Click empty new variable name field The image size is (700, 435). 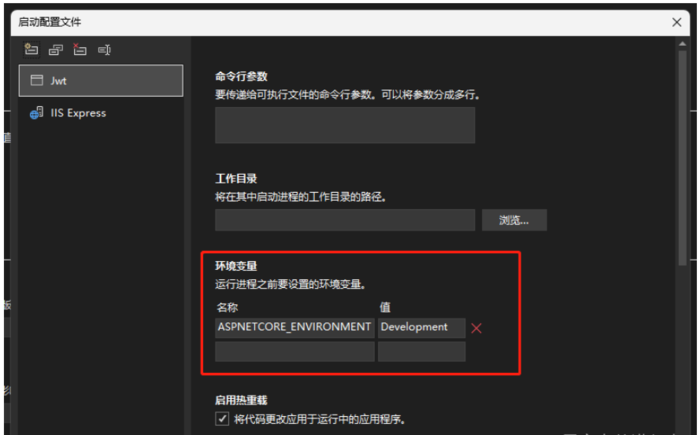(x=295, y=351)
